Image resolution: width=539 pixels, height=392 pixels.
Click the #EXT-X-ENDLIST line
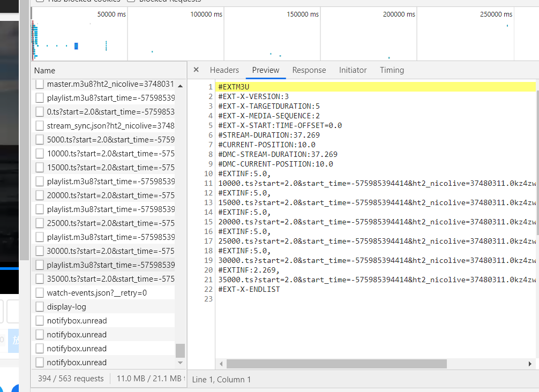click(x=249, y=289)
